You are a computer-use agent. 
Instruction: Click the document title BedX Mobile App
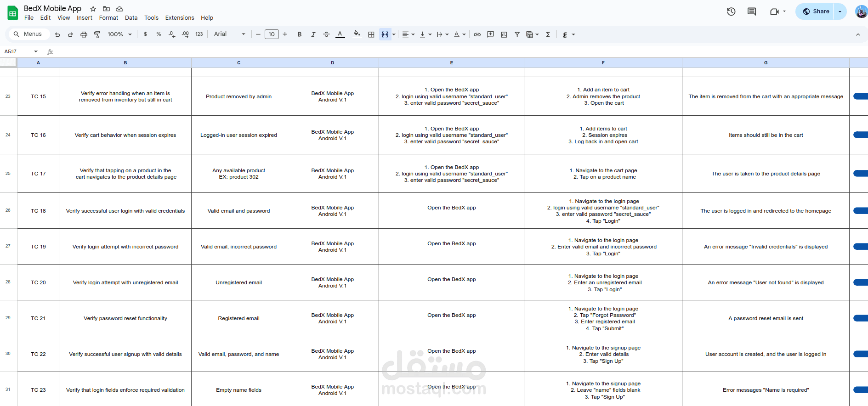coord(52,8)
